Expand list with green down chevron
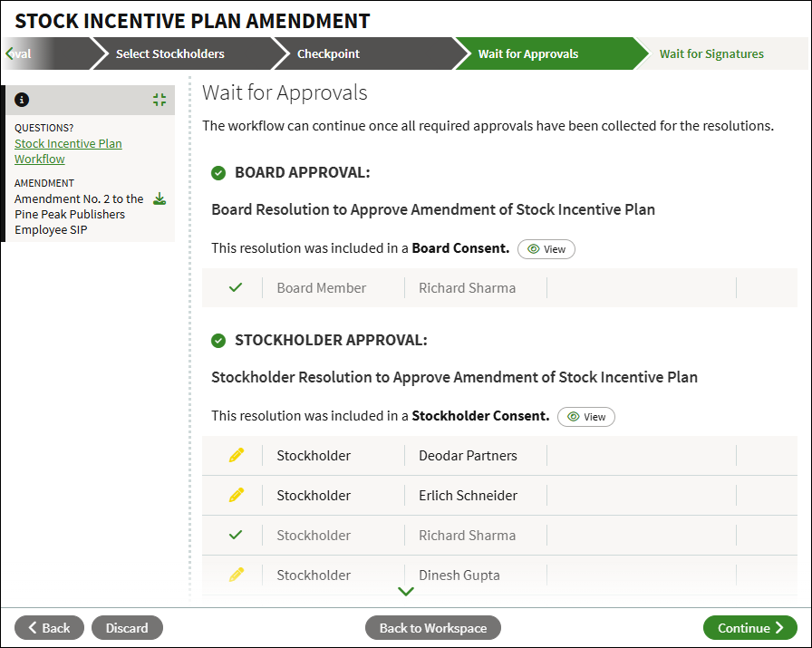The image size is (812, 648). 406,591
